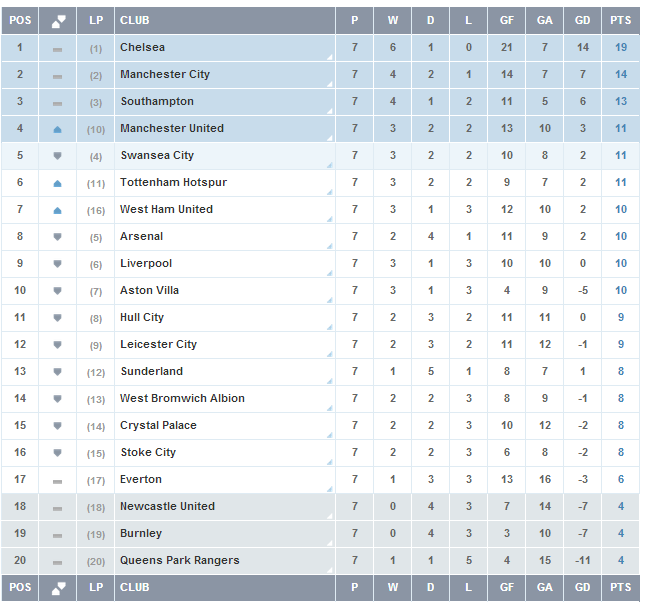Viewport: 657px width, 608px height.
Task: Click Manchester United's blue up-arrow movement icon
Action: click(58, 130)
